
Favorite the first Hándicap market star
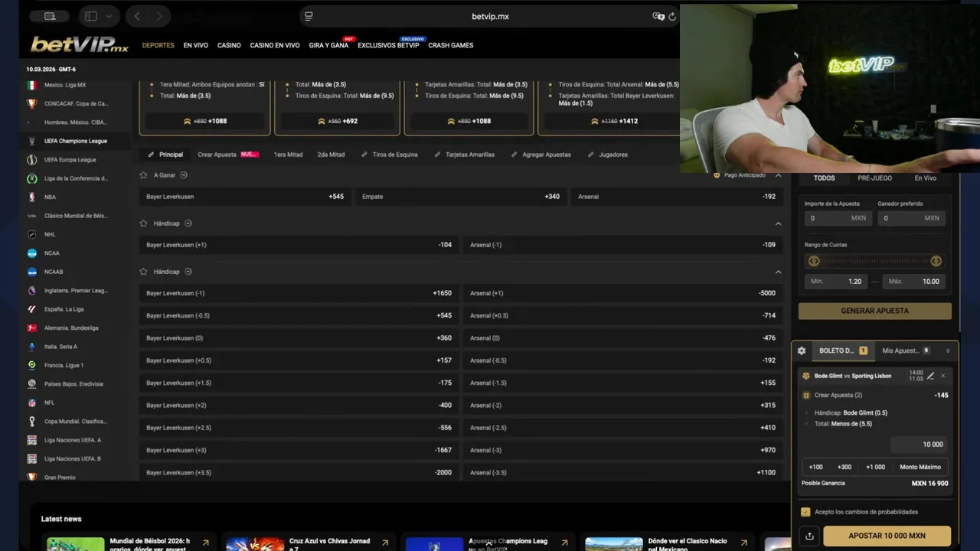coord(143,223)
